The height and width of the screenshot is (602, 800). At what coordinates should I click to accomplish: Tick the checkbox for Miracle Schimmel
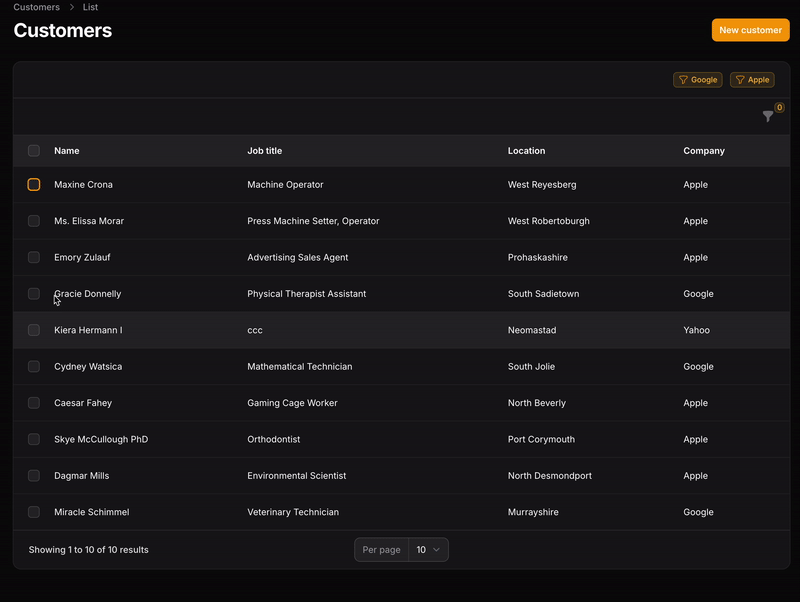[x=34, y=512]
